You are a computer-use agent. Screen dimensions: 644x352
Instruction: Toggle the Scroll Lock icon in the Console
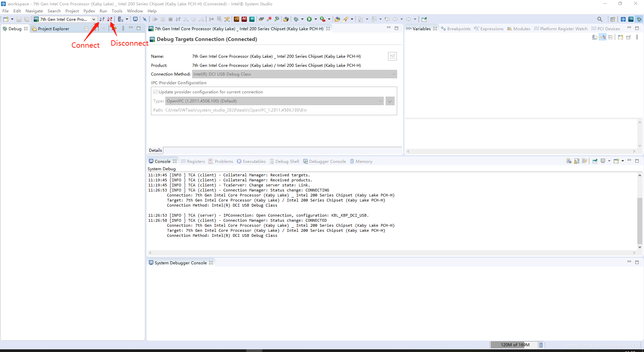pyautogui.click(x=577, y=161)
